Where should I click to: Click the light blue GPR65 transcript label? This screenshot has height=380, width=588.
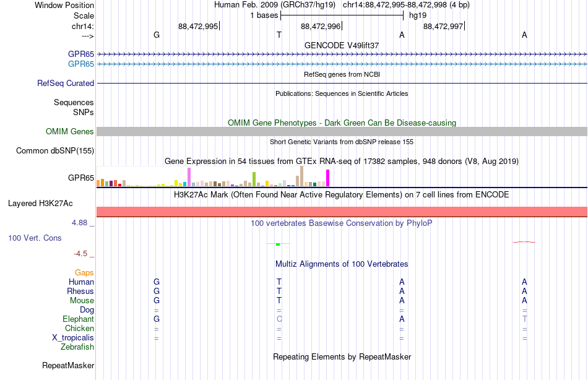[81, 64]
